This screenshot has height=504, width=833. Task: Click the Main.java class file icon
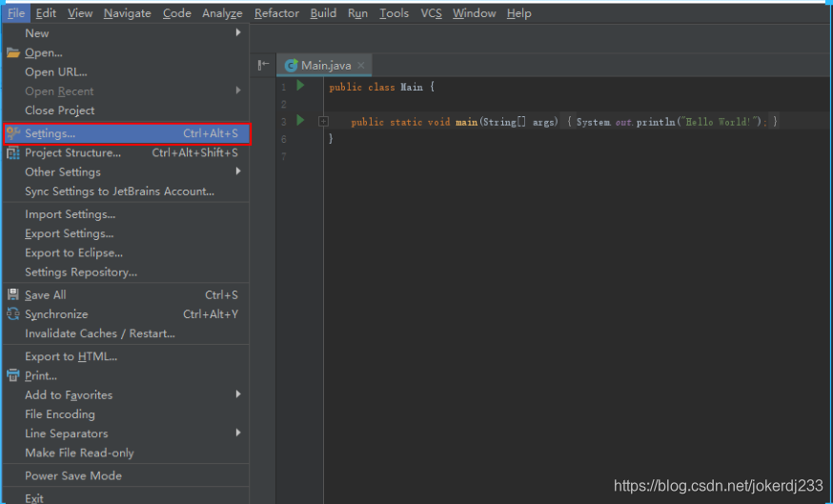291,66
